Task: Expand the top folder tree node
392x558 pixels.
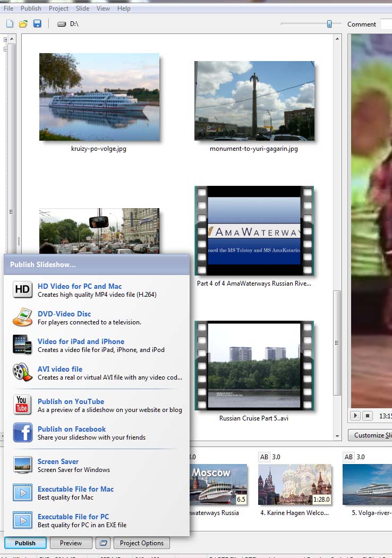Action: point(6,39)
